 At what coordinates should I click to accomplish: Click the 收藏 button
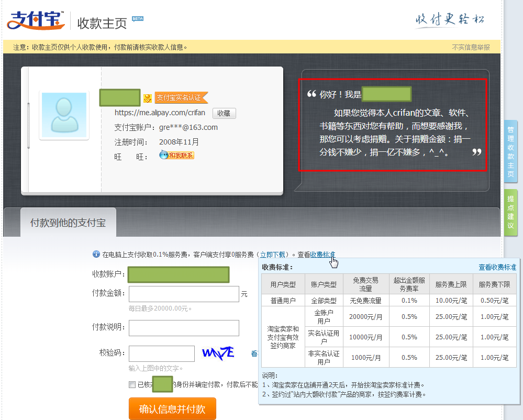click(x=224, y=113)
